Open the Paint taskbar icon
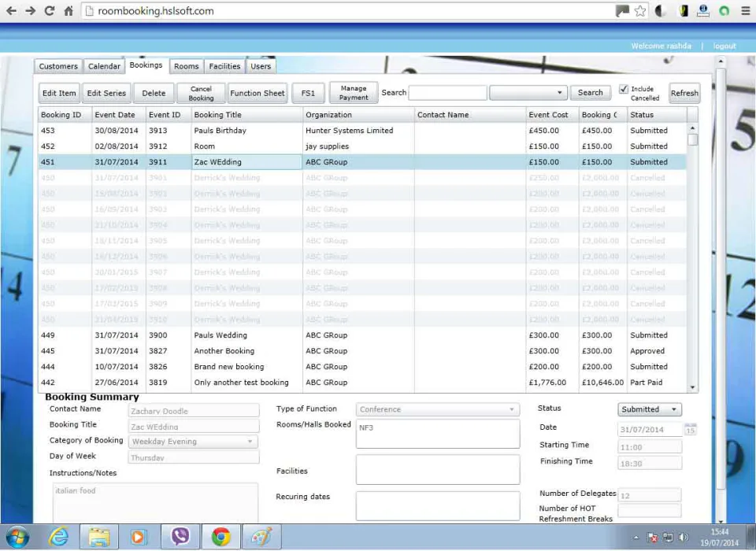The height and width of the screenshot is (551, 756). coord(261,537)
